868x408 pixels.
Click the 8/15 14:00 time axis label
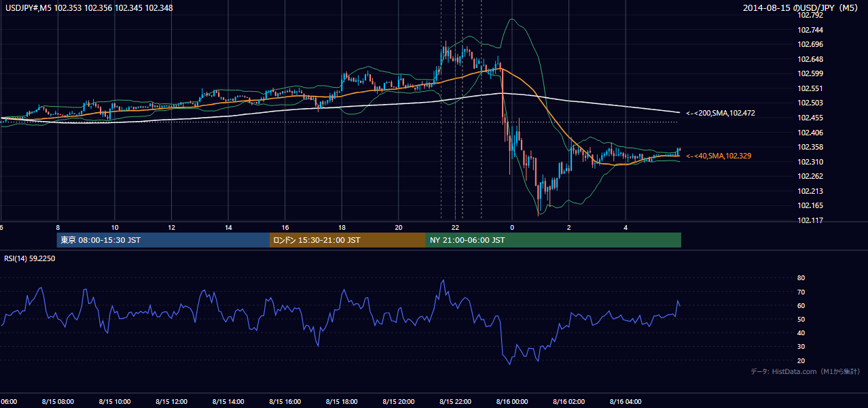point(228,402)
